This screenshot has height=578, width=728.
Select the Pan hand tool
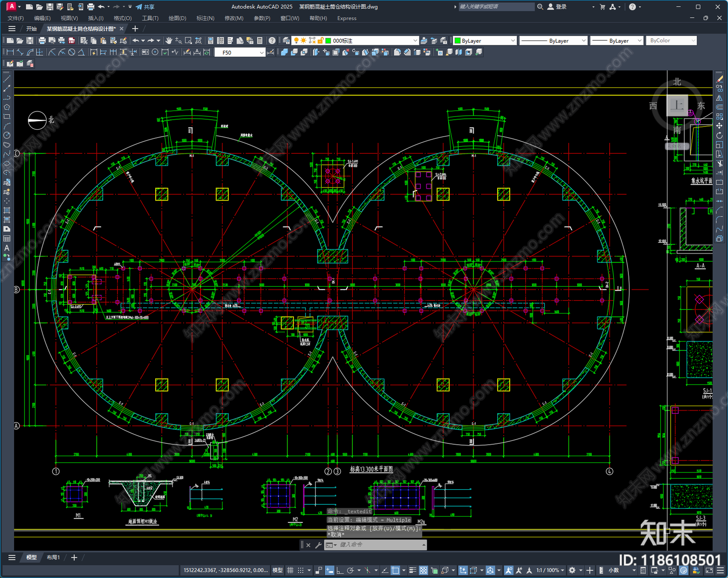168,41
